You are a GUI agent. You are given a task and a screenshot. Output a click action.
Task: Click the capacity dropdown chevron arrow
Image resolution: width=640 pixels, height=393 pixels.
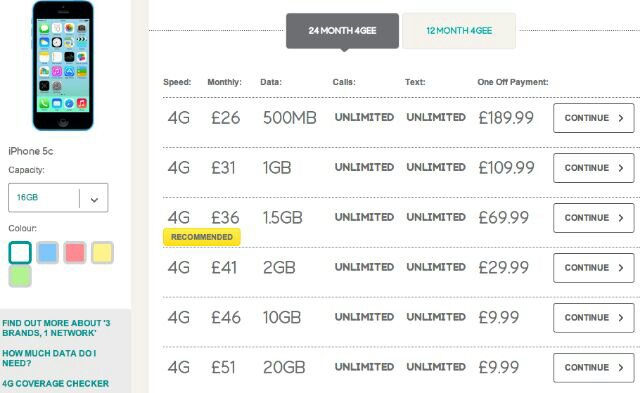[94, 200]
